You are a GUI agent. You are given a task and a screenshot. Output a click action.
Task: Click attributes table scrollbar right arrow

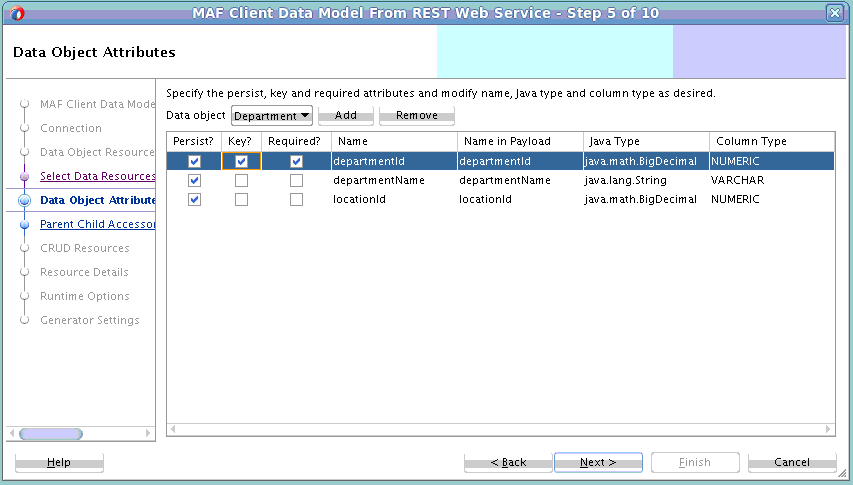click(828, 429)
